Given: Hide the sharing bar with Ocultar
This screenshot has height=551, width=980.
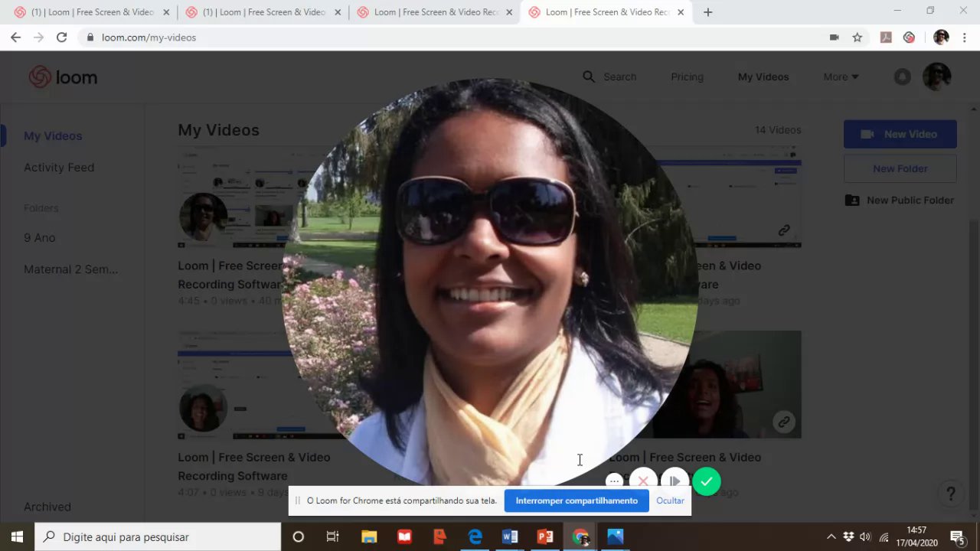Looking at the screenshot, I should tap(670, 500).
